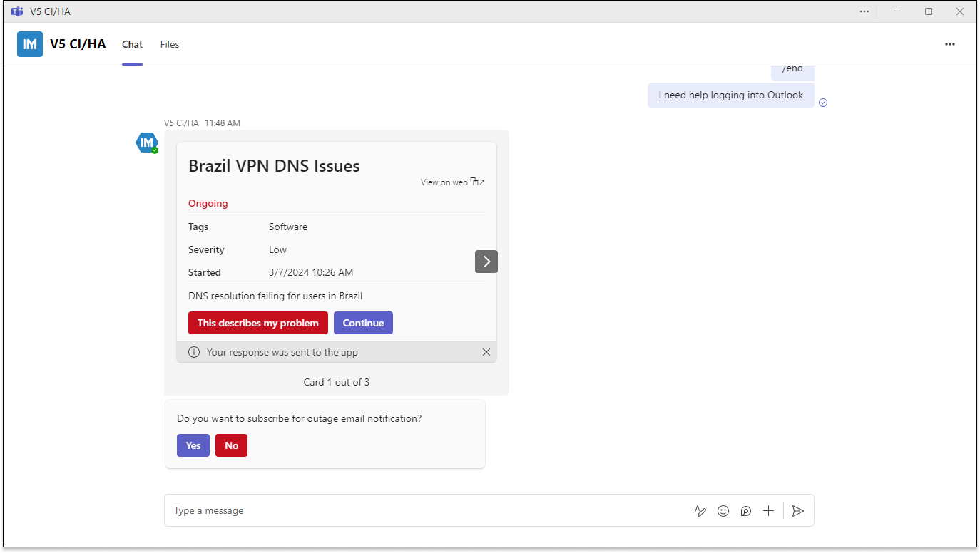Click the 'Card 1 out of 3' label
This screenshot has height=553, width=980.
337,382
